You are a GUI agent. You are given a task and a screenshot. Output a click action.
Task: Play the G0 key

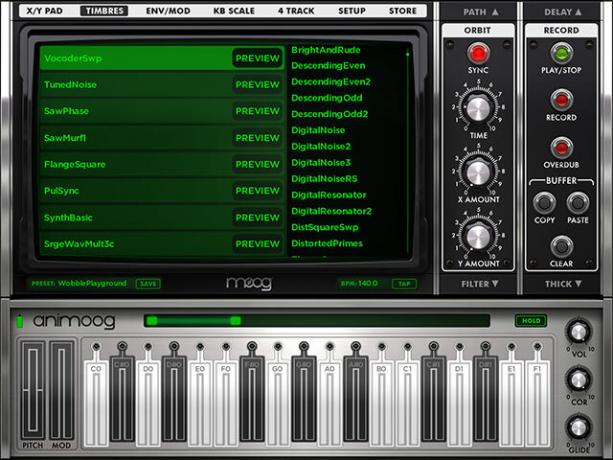click(x=277, y=405)
